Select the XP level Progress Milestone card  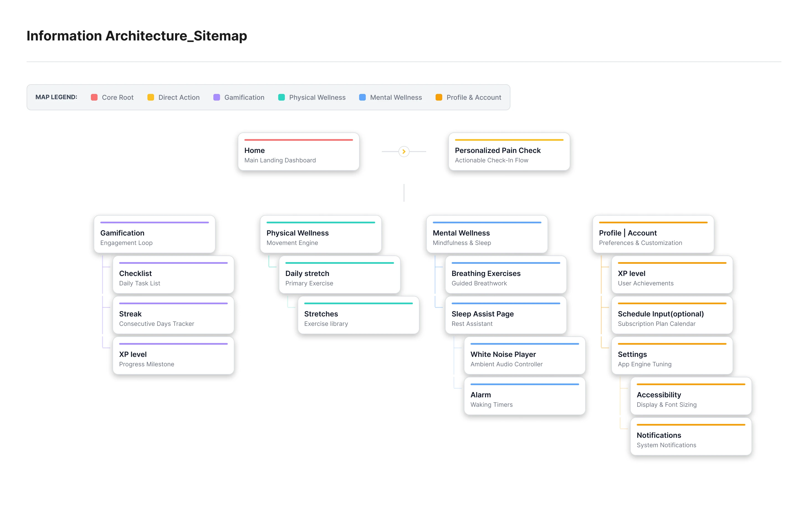(x=173, y=355)
